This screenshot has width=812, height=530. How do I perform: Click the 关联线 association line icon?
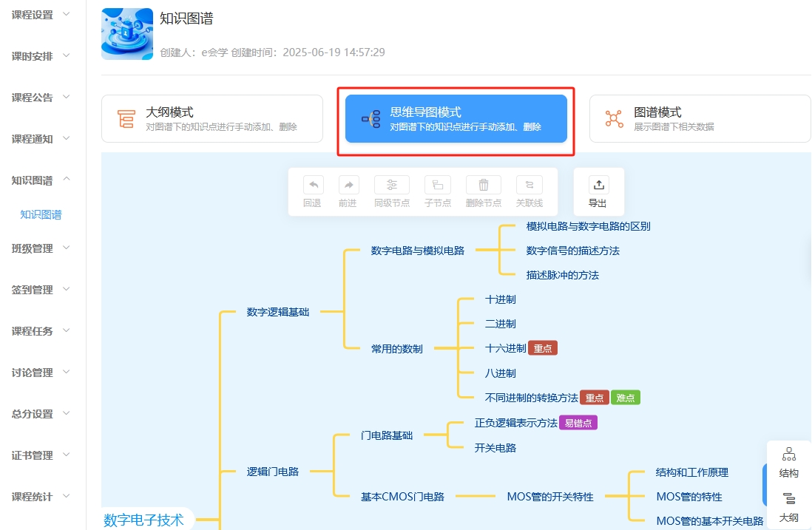click(529, 186)
